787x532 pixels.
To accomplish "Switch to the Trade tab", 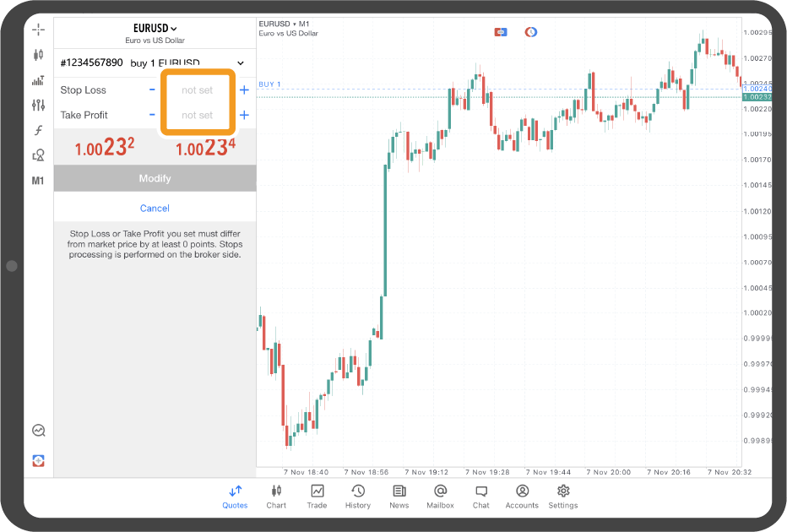I will click(x=317, y=496).
